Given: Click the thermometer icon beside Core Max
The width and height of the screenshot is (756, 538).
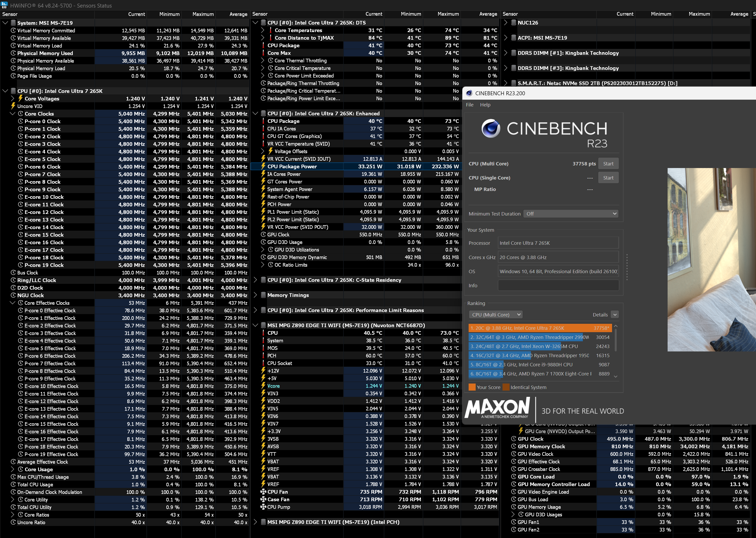Looking at the screenshot, I should [263, 53].
